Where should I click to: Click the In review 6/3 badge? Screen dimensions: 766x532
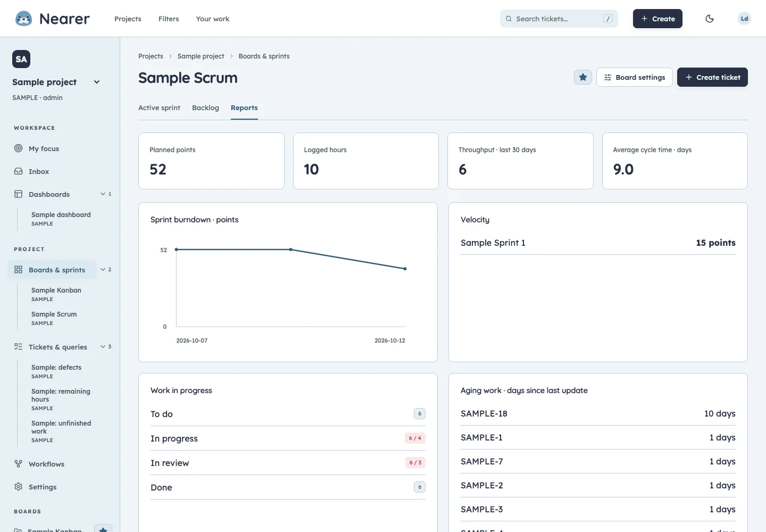[x=415, y=463]
